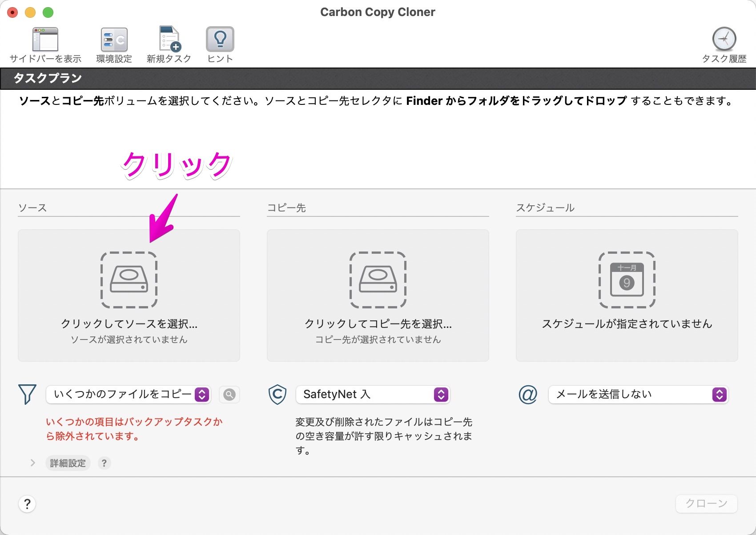Click クリックしてソースを選択... text
The height and width of the screenshot is (535, 756).
point(129,324)
